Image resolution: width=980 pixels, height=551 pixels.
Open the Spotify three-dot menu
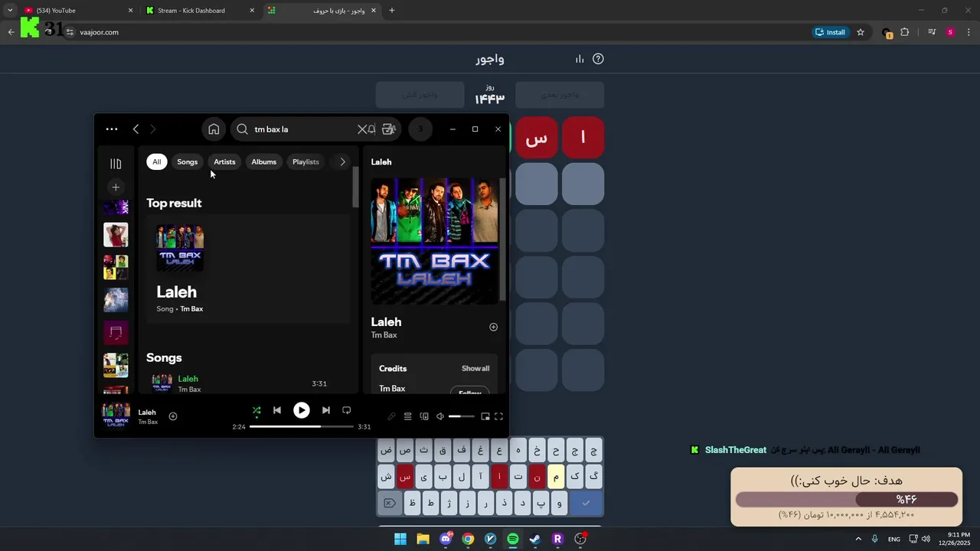112,129
